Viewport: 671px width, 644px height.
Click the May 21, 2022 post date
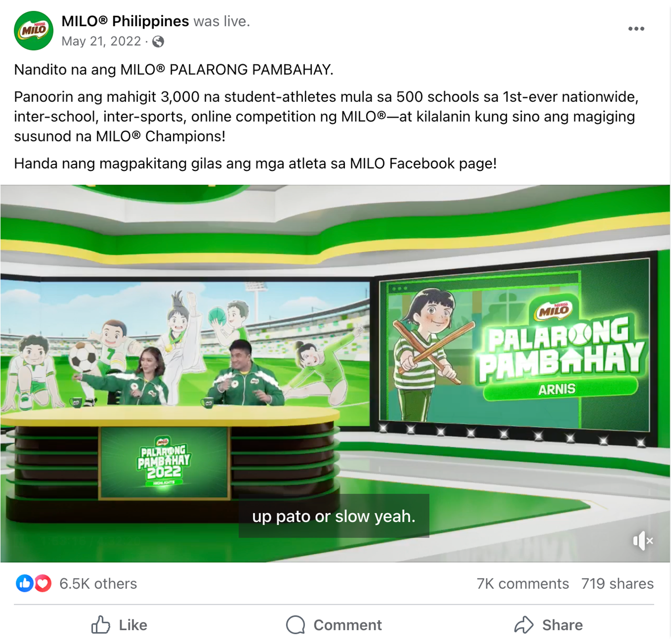[101, 41]
